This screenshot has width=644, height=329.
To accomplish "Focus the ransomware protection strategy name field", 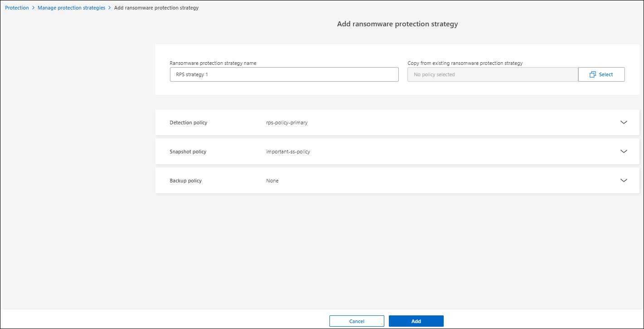I will pyautogui.click(x=284, y=74).
